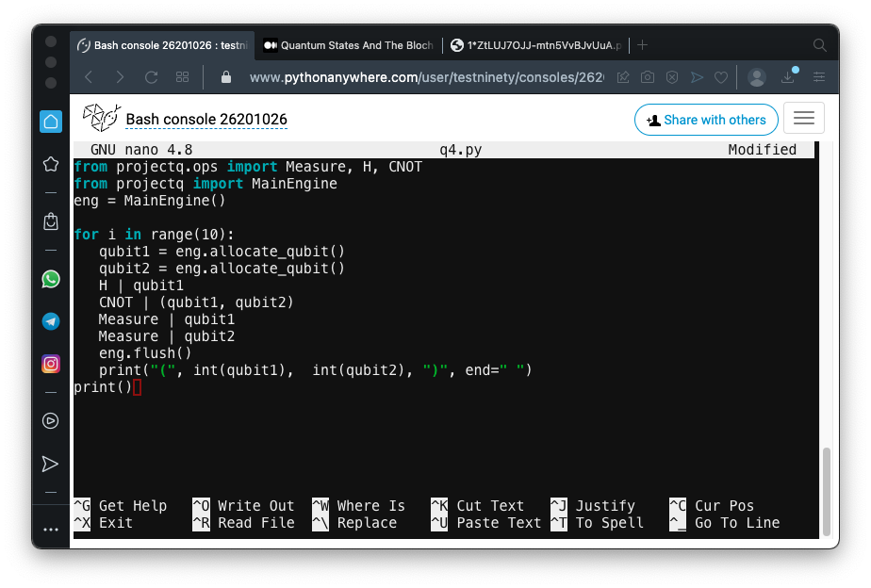Click the Replace shortcut label
The height and width of the screenshot is (588, 871).
click(367, 522)
